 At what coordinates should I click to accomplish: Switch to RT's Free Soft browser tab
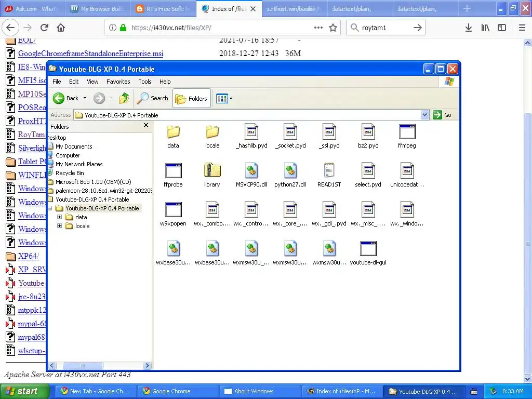163,9
